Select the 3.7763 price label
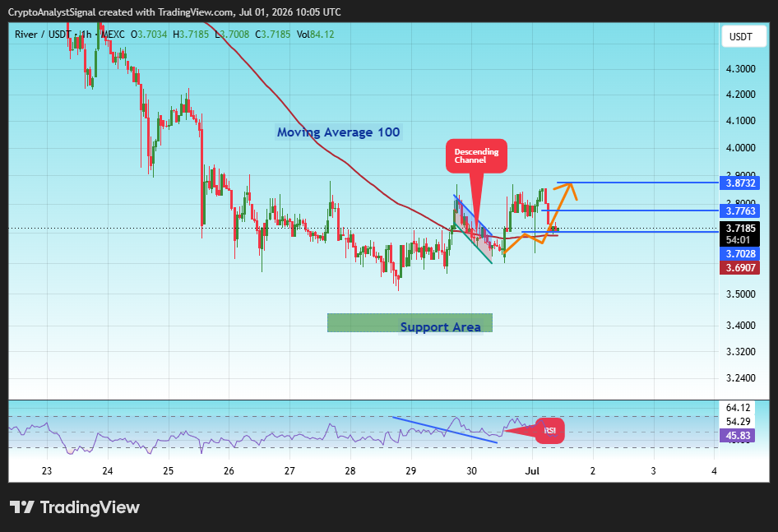 [740, 211]
